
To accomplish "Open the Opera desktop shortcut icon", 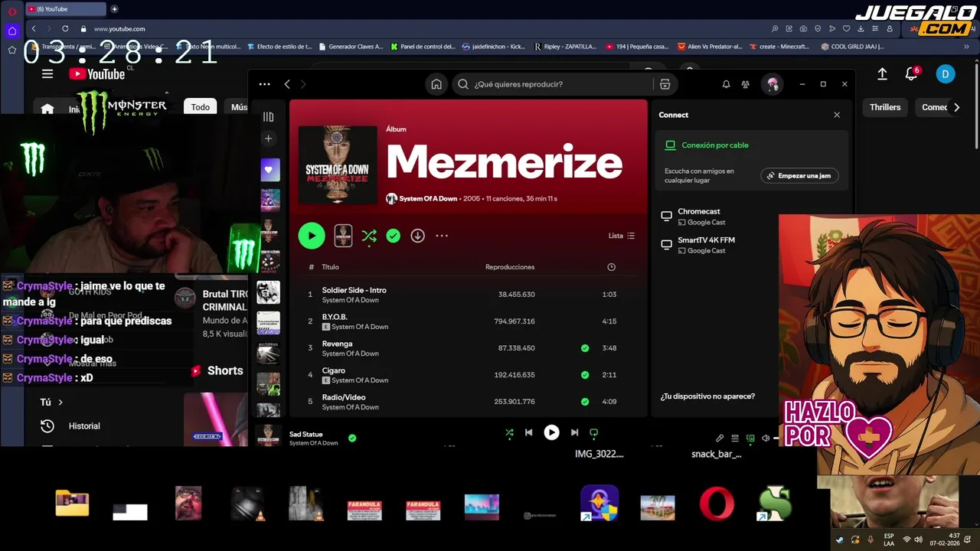I will 717,505.
